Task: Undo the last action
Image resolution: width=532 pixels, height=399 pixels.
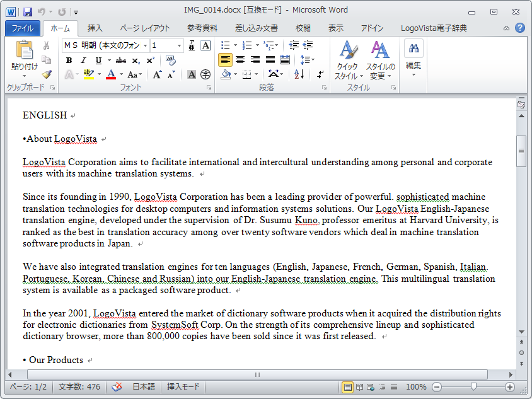Action: (42, 12)
